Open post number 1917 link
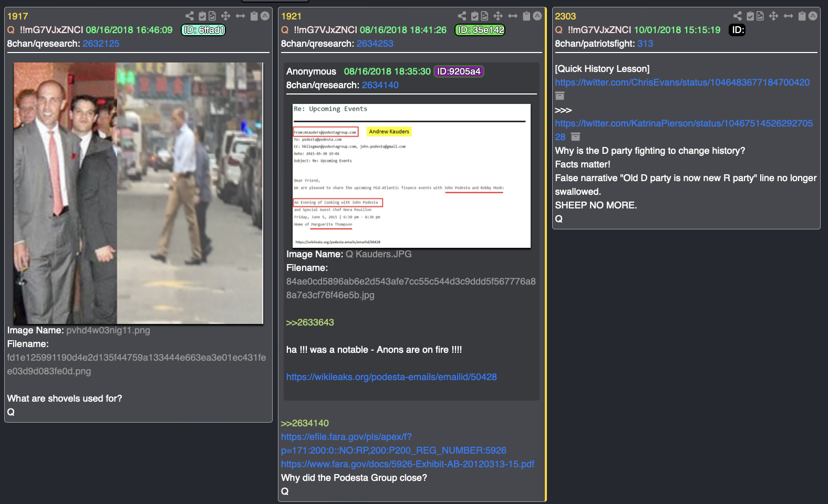Screen dimensions: 828x504 (18, 16)
